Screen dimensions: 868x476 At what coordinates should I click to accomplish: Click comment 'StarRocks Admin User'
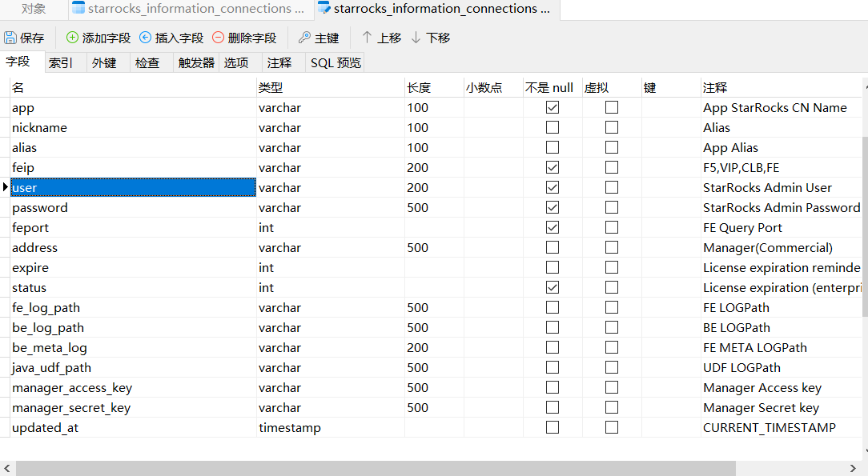pyautogui.click(x=767, y=188)
